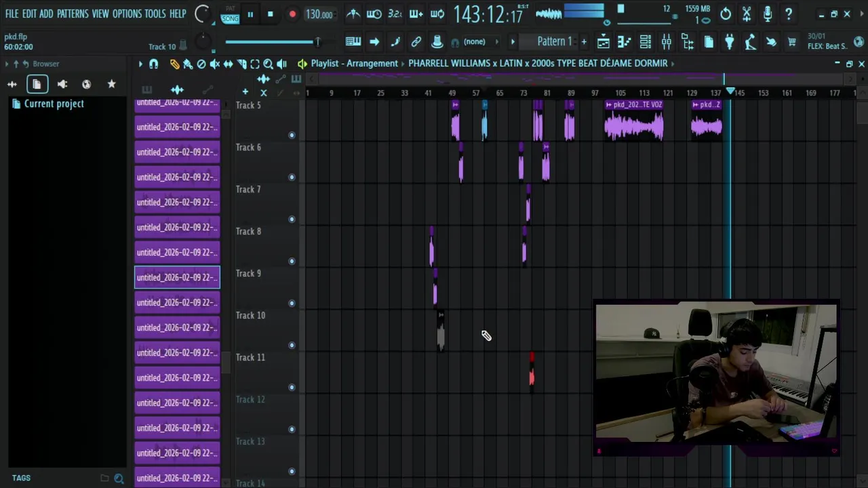Expand the Browser options arrow
The width and height of the screenshot is (868, 488).
tap(7, 64)
